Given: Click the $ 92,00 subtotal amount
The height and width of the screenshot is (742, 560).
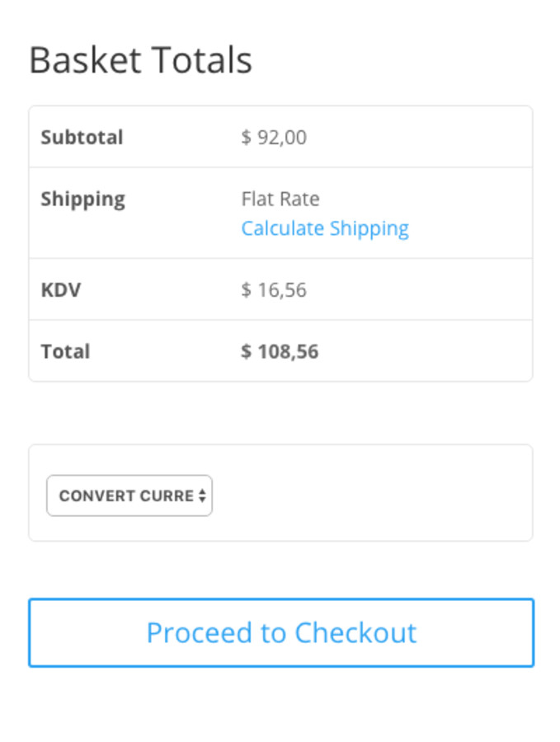Looking at the screenshot, I should point(274,137).
